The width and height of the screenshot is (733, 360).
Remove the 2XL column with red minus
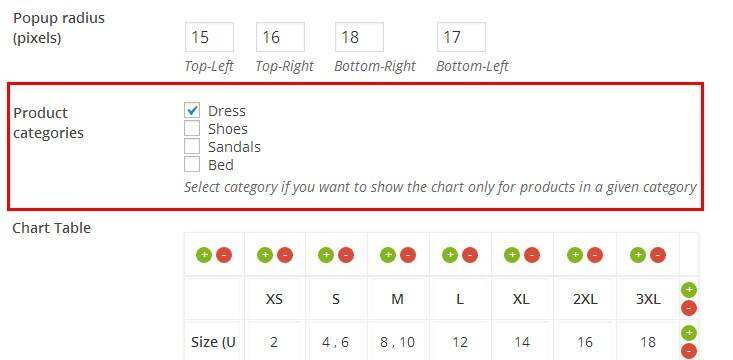595,255
